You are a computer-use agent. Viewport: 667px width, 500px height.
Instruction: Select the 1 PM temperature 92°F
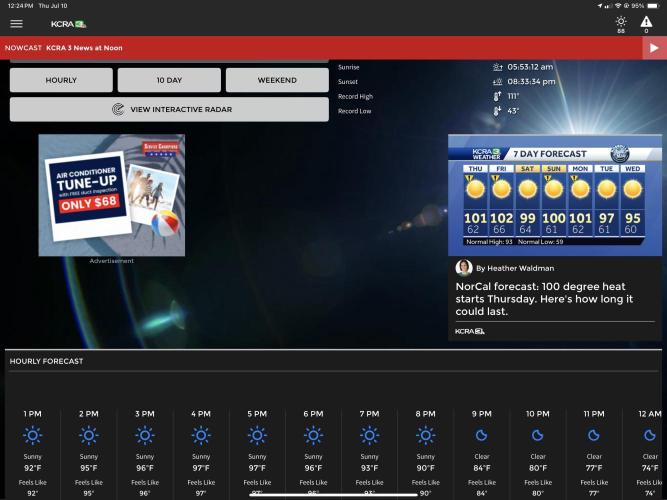tap(32, 468)
